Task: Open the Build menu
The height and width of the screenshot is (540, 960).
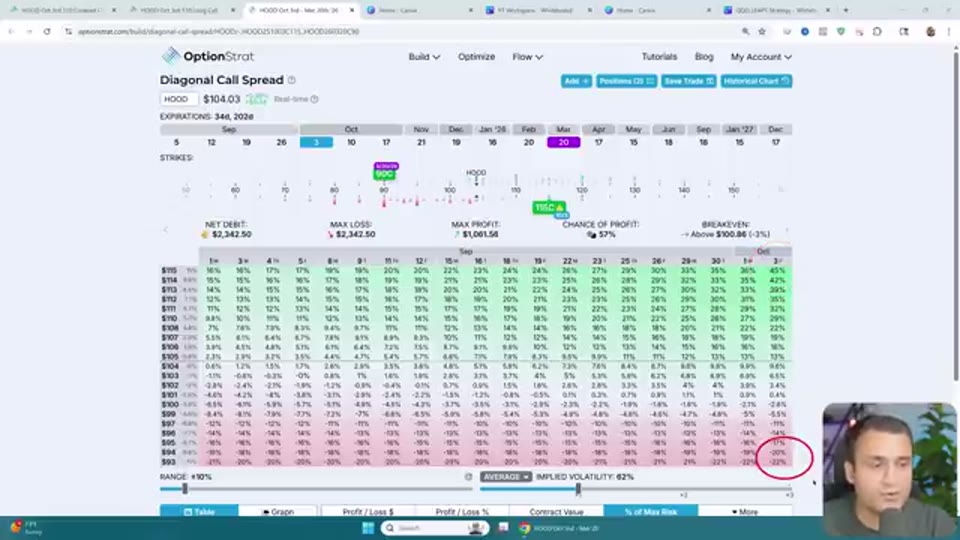Action: 424,57
